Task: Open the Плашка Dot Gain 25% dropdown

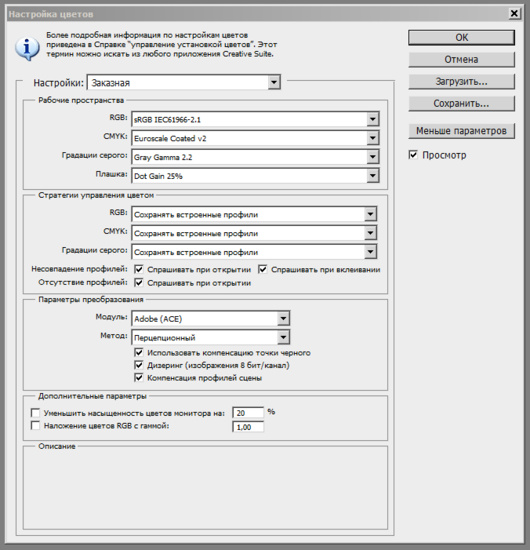Action: tap(255, 176)
